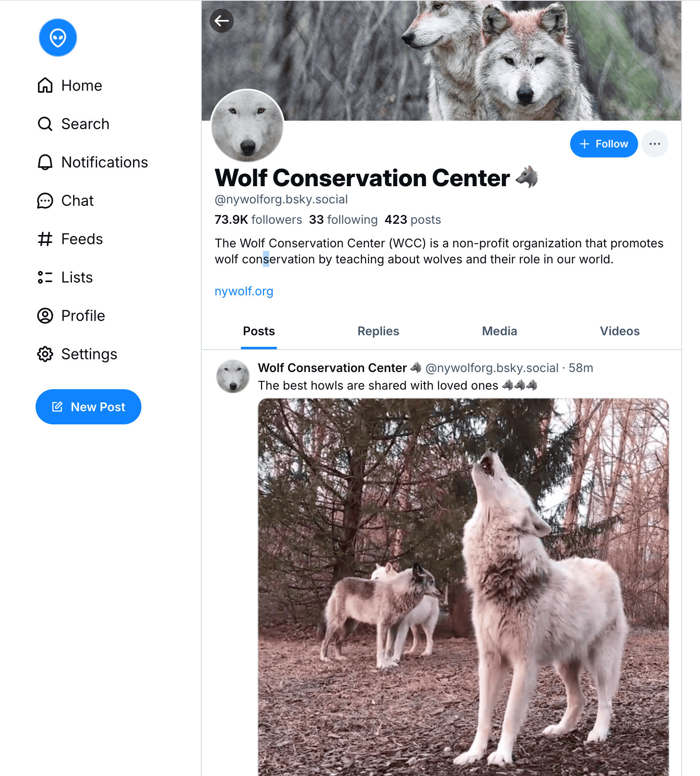The image size is (700, 776).
Task: Click the alien avatar icon in sidebar
Action: pos(58,38)
